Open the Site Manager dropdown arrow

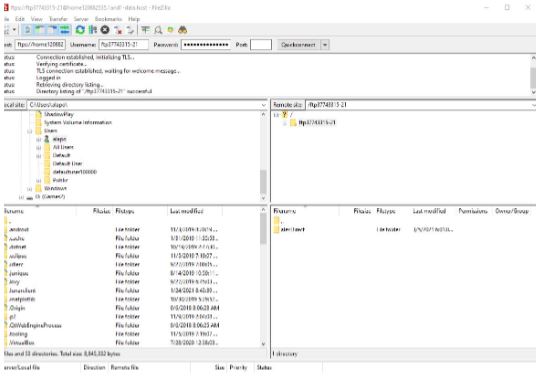[14, 30]
